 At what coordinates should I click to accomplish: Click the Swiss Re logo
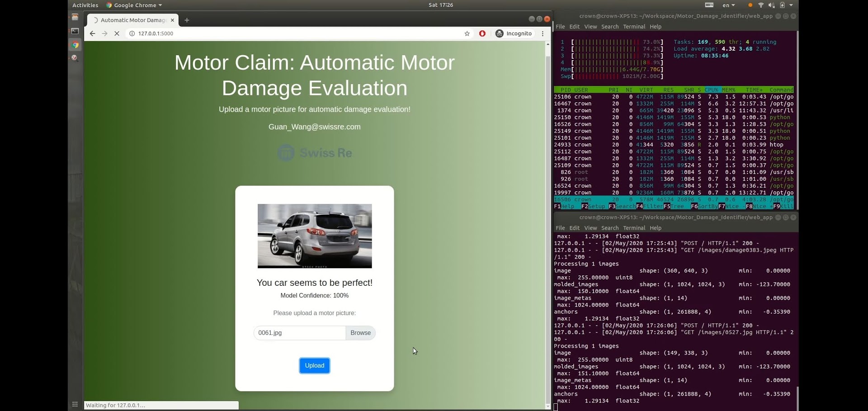point(315,153)
